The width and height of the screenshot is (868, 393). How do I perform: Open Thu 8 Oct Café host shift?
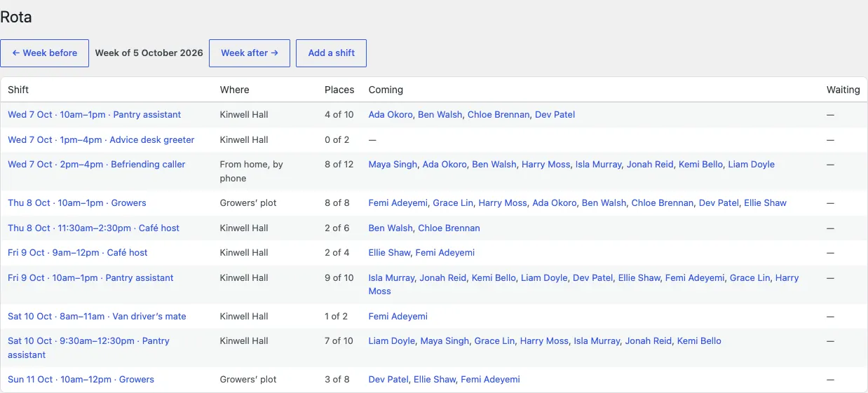(94, 228)
